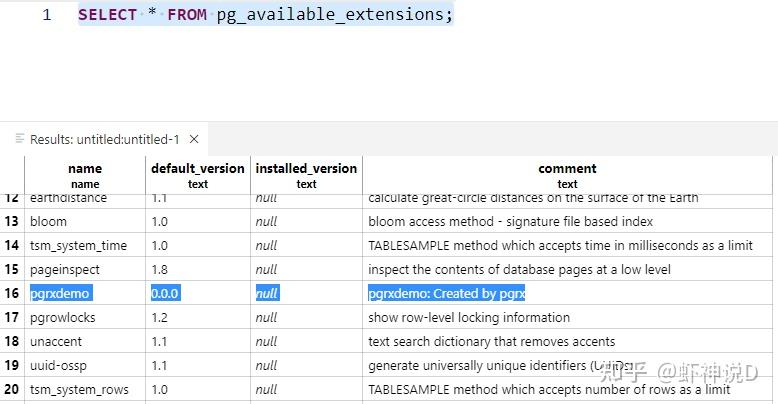Image resolution: width=778 pixels, height=404 pixels.
Task: Click pg_available_extensions in the SQL query
Action: click(334, 16)
